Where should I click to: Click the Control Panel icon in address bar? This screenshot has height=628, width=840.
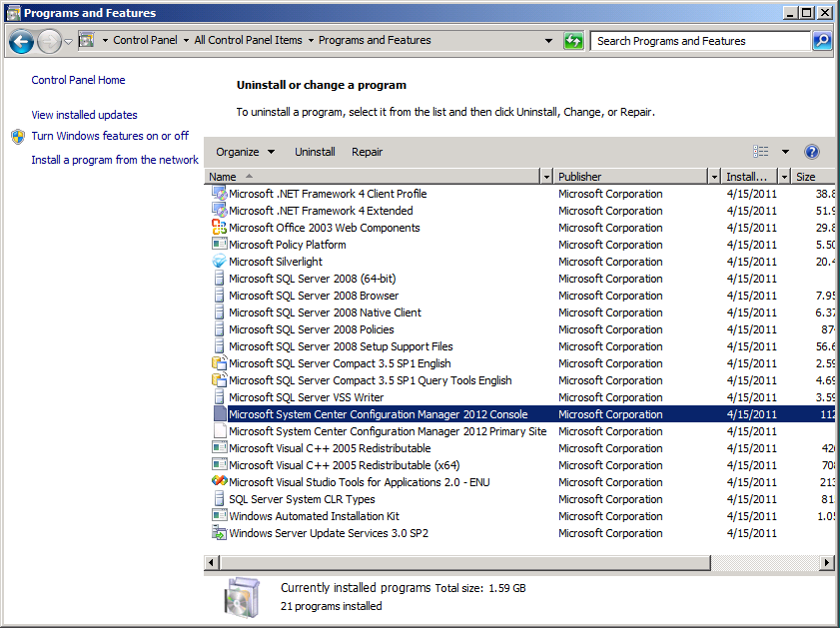tap(86, 40)
